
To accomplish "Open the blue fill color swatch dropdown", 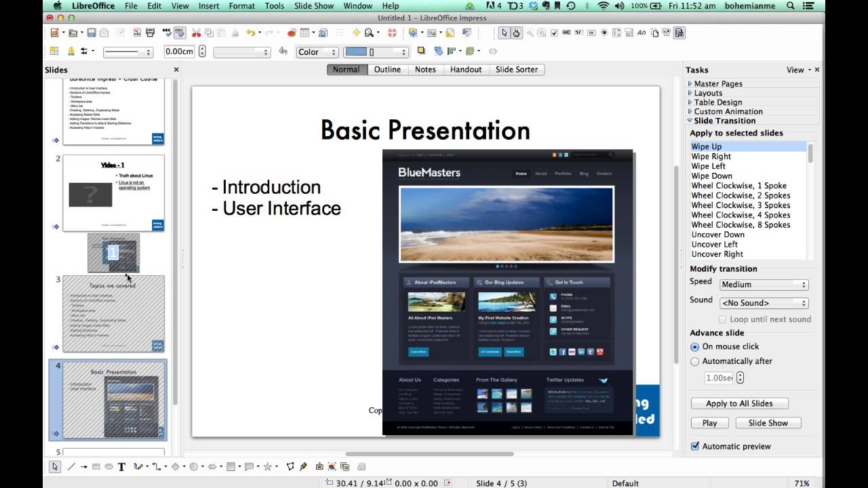I will click(x=375, y=52).
